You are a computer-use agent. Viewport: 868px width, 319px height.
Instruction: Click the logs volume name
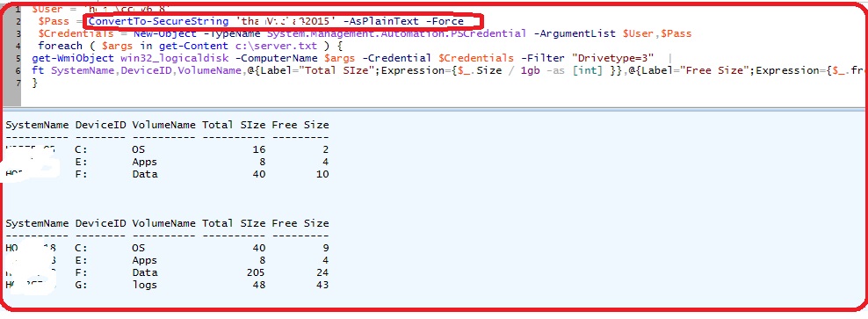144,286
